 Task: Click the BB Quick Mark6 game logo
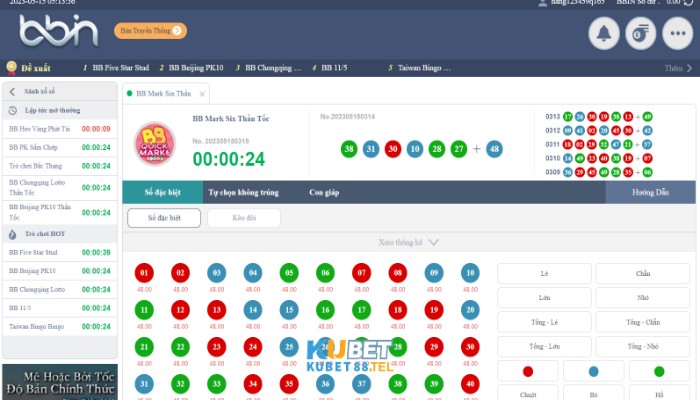click(x=154, y=144)
